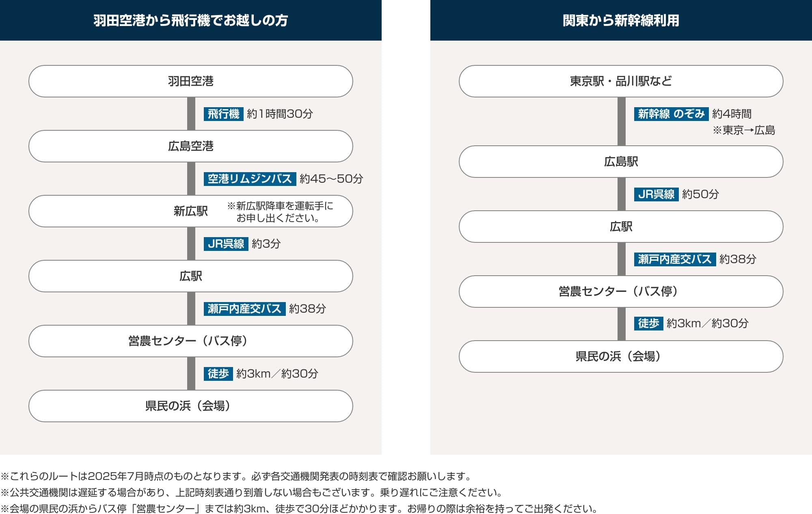Click the 東京駅・品川駅など box
The height and width of the screenshot is (514, 812).
(x=621, y=81)
